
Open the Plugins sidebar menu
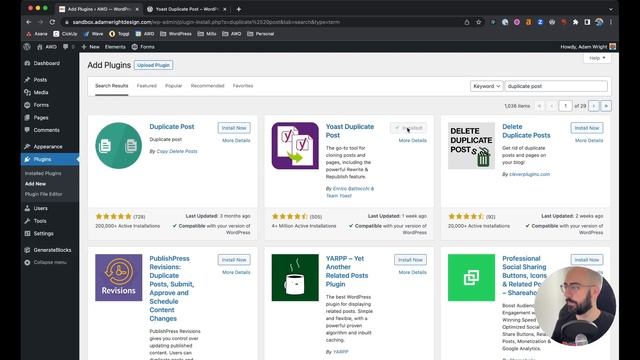[42, 159]
